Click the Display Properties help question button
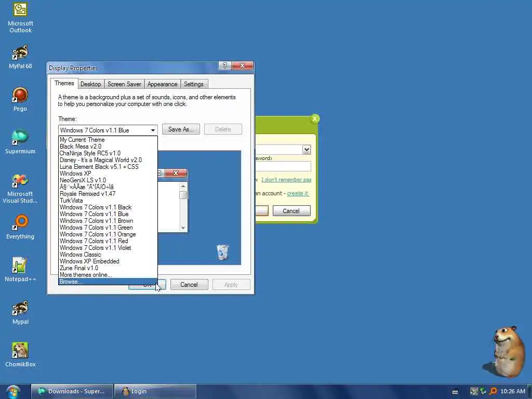 click(x=225, y=65)
